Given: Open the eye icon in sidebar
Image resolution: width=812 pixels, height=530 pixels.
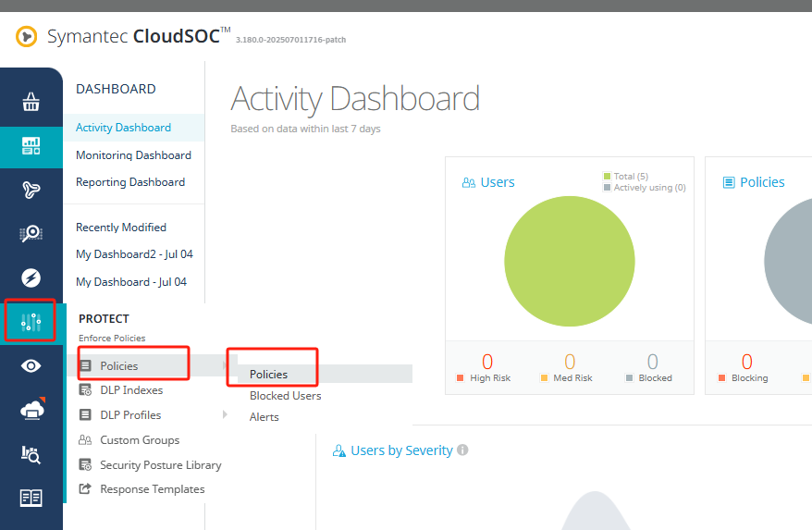Looking at the screenshot, I should (31, 366).
